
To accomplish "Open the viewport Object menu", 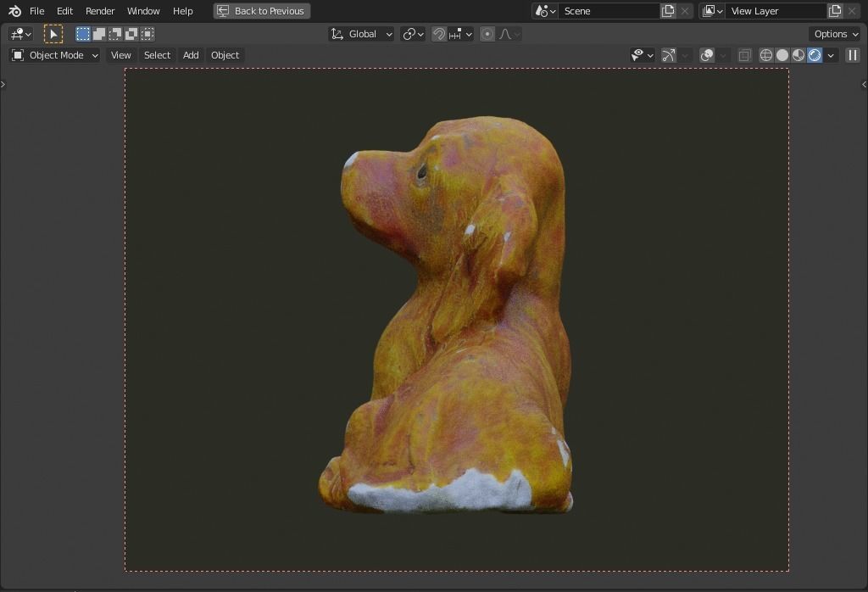I will (x=225, y=55).
